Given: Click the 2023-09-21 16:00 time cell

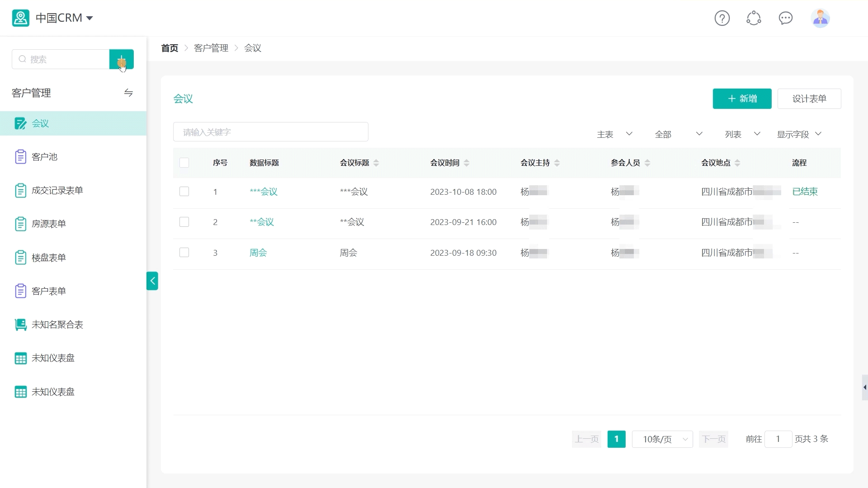Looking at the screenshot, I should 463,222.
